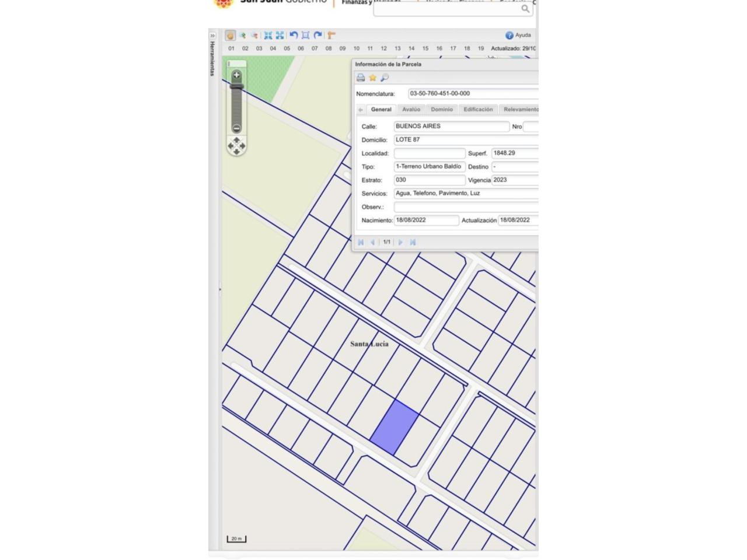Screen dimensions: 747x560
Task: Click the magnifier icon in parcel panel
Action: [384, 78]
